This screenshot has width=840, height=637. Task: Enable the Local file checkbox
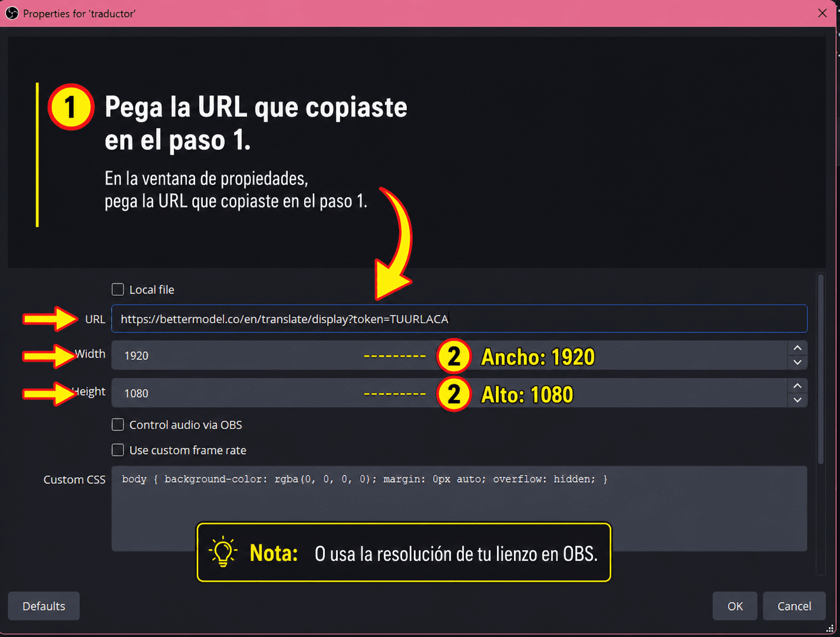118,289
